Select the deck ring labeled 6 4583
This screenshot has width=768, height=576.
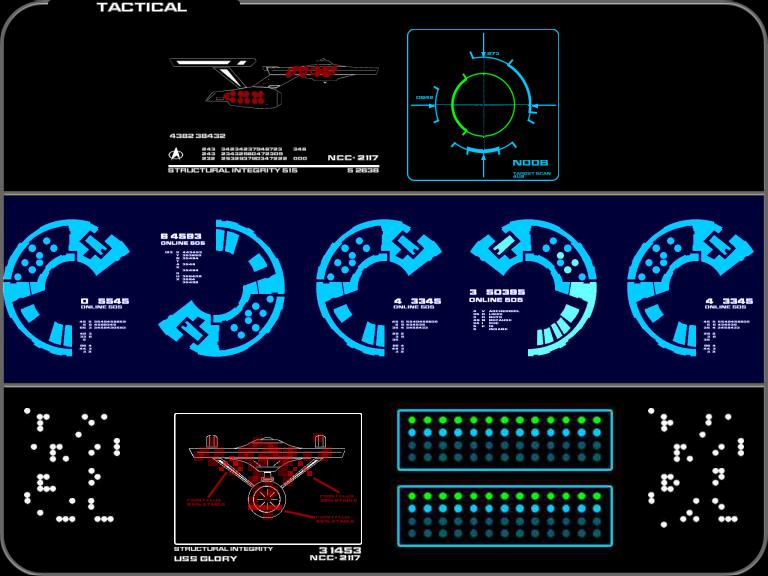click(x=222, y=288)
